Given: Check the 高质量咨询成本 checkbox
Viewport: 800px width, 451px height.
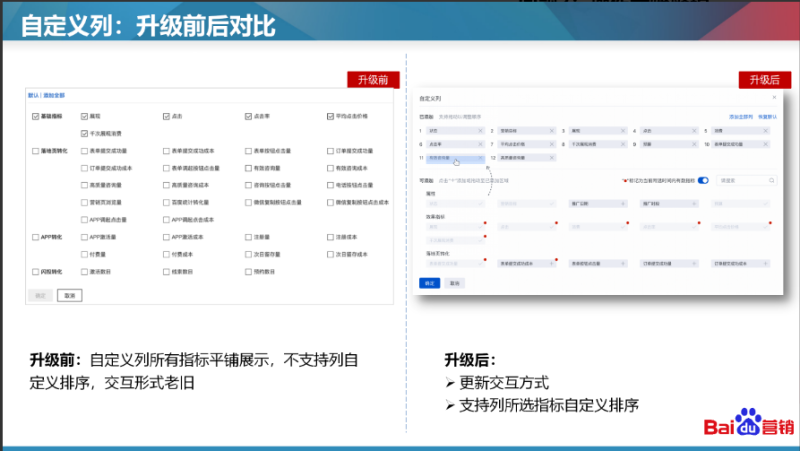Looking at the screenshot, I should pyautogui.click(x=166, y=185).
